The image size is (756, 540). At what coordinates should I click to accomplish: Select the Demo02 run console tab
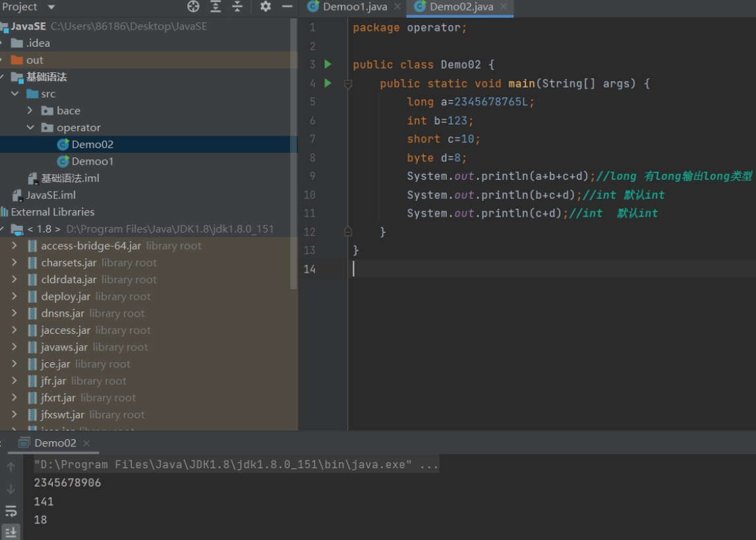[x=55, y=443]
